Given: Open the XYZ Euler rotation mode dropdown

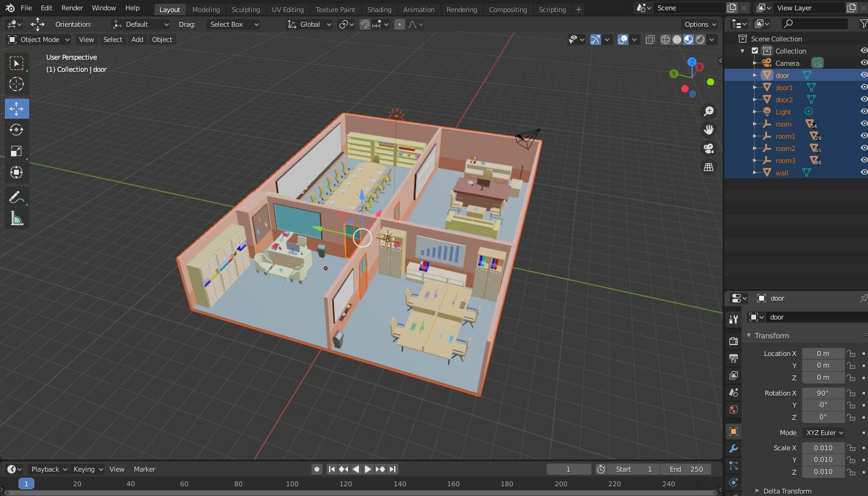Looking at the screenshot, I should (x=824, y=432).
